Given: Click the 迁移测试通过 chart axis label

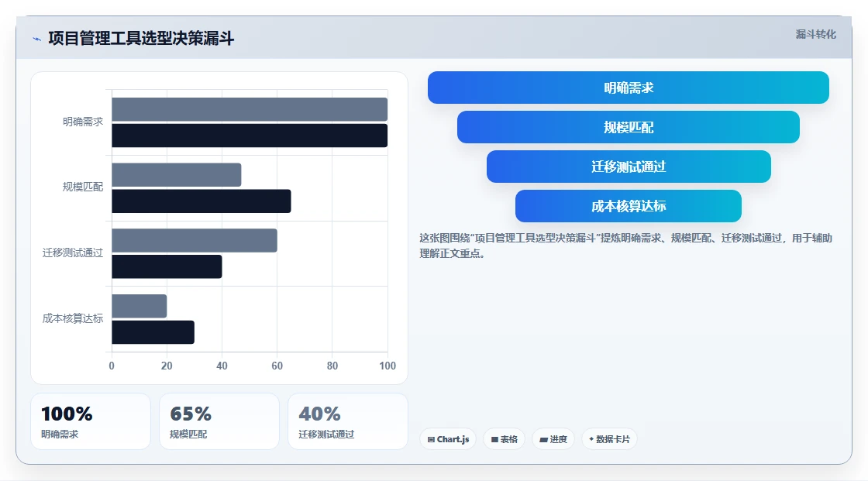Looking at the screenshot, I should click(x=73, y=253).
